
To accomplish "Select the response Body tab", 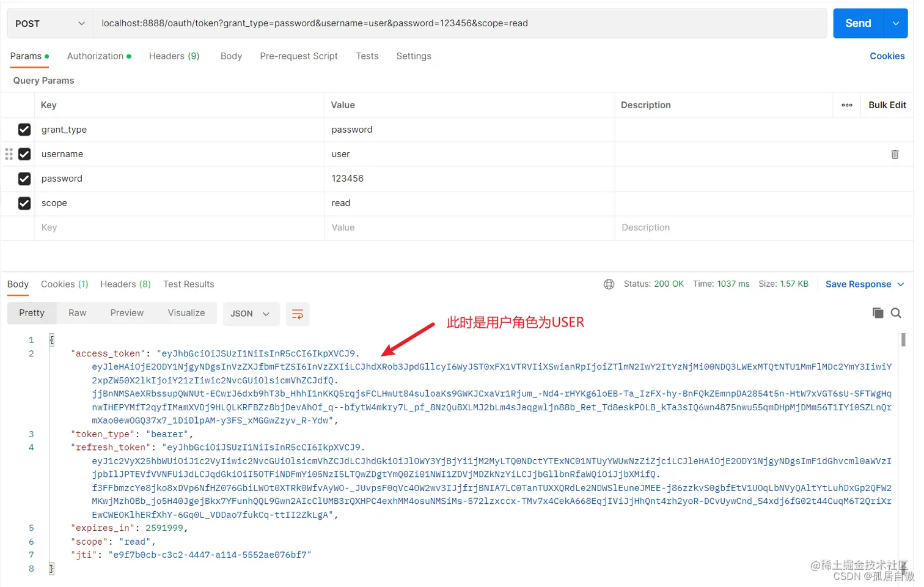I will pos(18,284).
